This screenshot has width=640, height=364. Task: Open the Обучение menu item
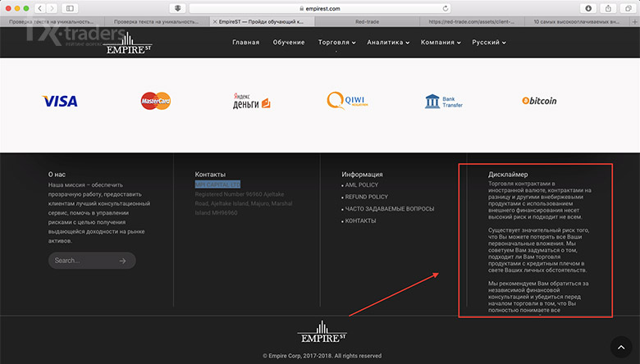pos(289,42)
